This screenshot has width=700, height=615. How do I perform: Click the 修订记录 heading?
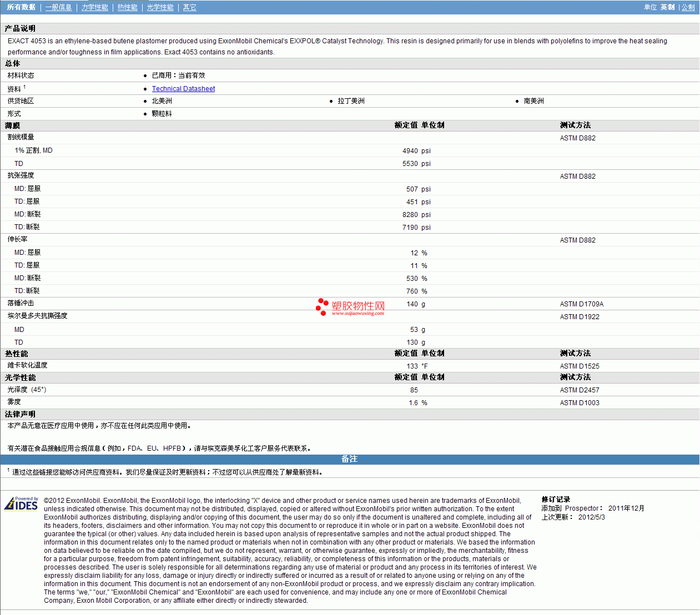[556, 500]
